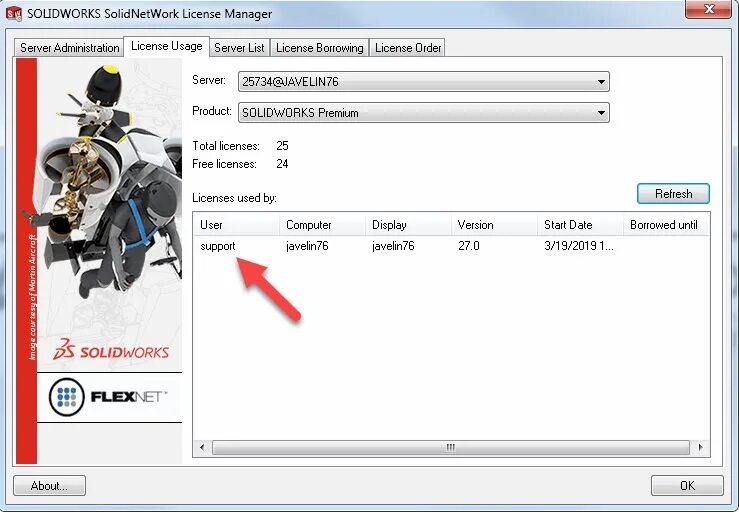Click the Display column header
Screen dimensions: 739x512
point(408,225)
